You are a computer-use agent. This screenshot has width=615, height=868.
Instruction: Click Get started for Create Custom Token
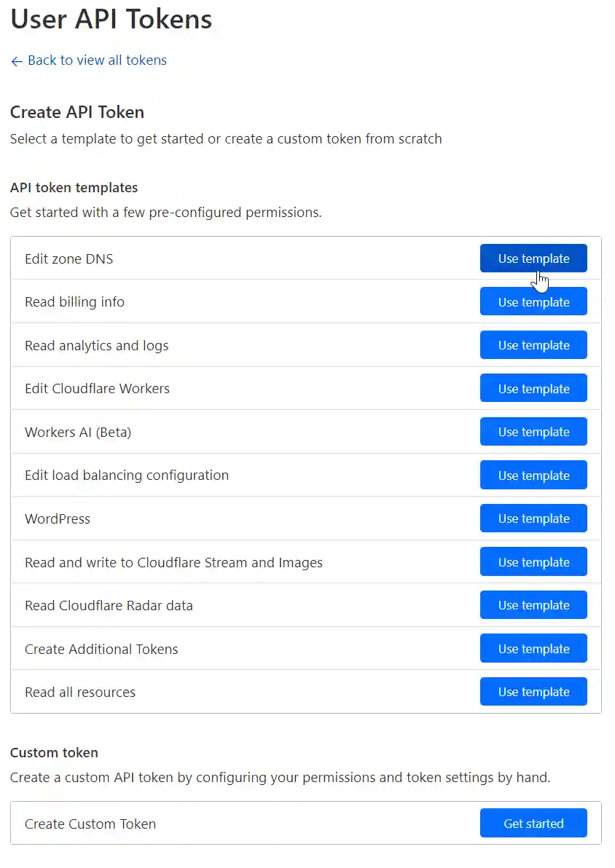click(533, 823)
